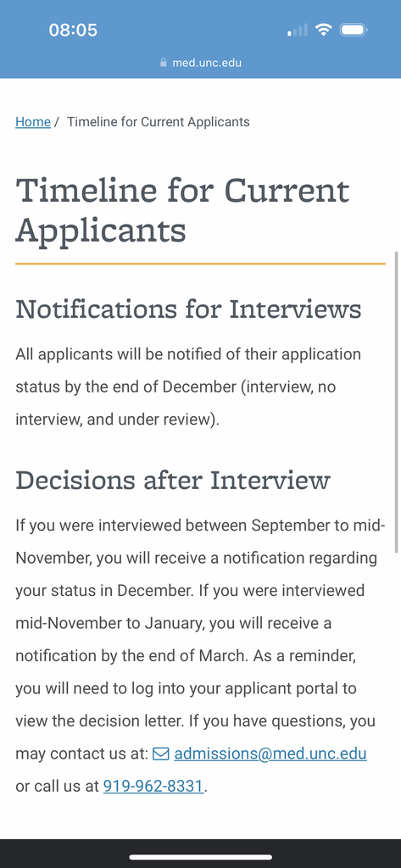Tap the Notifications for Interviews heading
This screenshot has width=401, height=868.
[x=188, y=309]
